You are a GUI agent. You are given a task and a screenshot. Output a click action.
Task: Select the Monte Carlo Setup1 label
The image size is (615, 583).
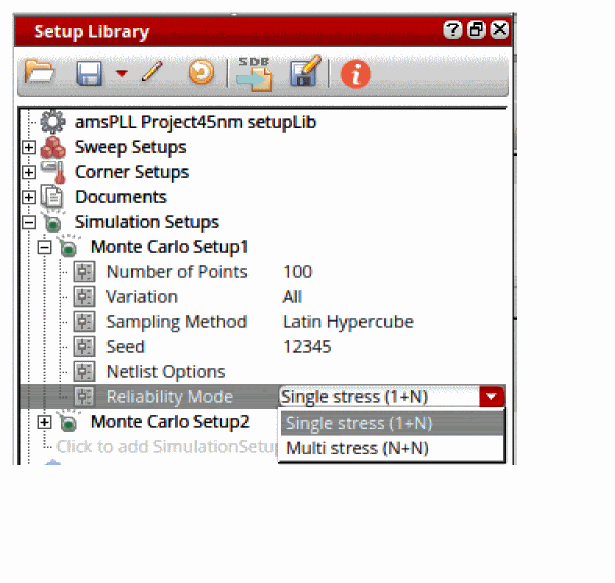coord(169,247)
